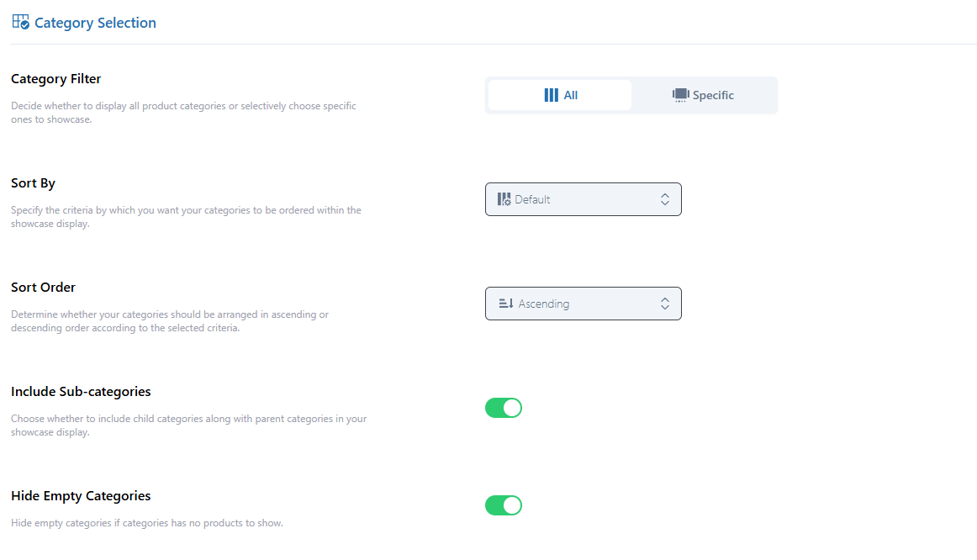Open the Sort By Default dropdown
977x560 pixels.
584,199
